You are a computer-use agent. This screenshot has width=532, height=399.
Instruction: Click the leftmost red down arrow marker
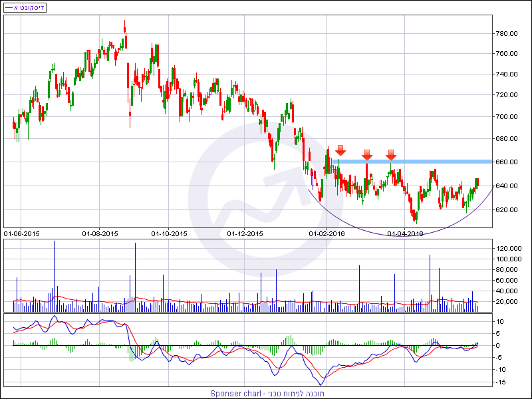pyautogui.click(x=340, y=150)
